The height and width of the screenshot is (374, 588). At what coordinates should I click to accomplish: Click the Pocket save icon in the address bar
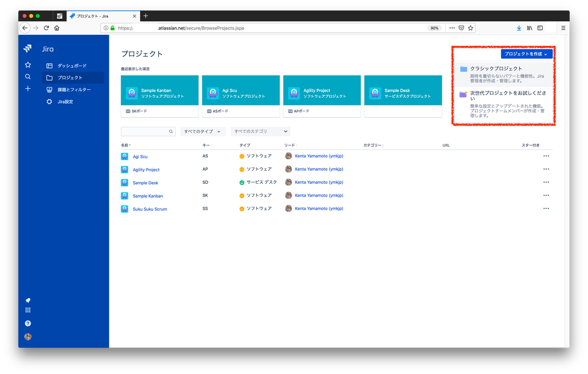(x=461, y=28)
